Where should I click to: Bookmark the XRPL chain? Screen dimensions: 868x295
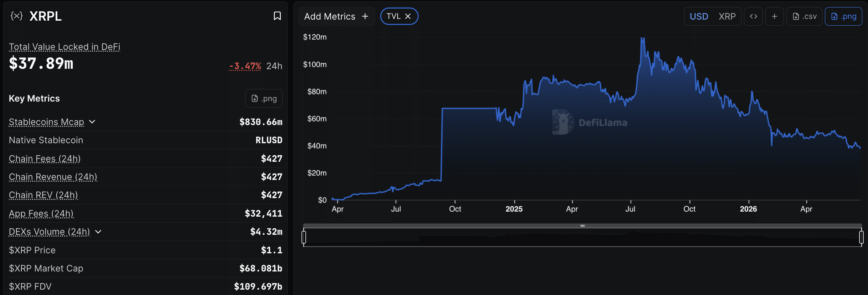[277, 16]
